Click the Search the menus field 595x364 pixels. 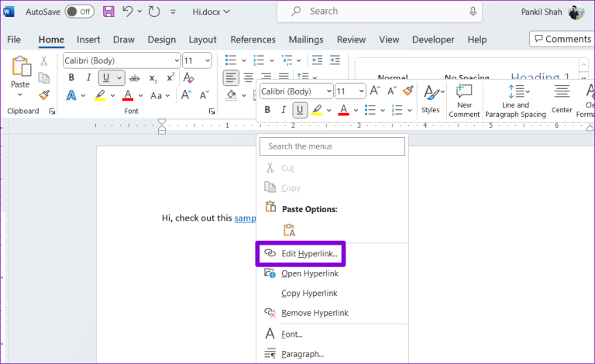click(332, 146)
